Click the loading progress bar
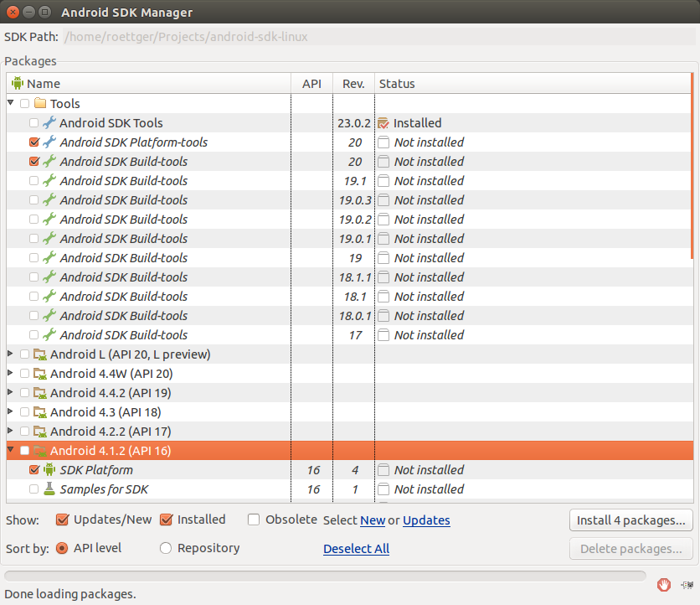The height and width of the screenshot is (605, 700). (x=325, y=576)
